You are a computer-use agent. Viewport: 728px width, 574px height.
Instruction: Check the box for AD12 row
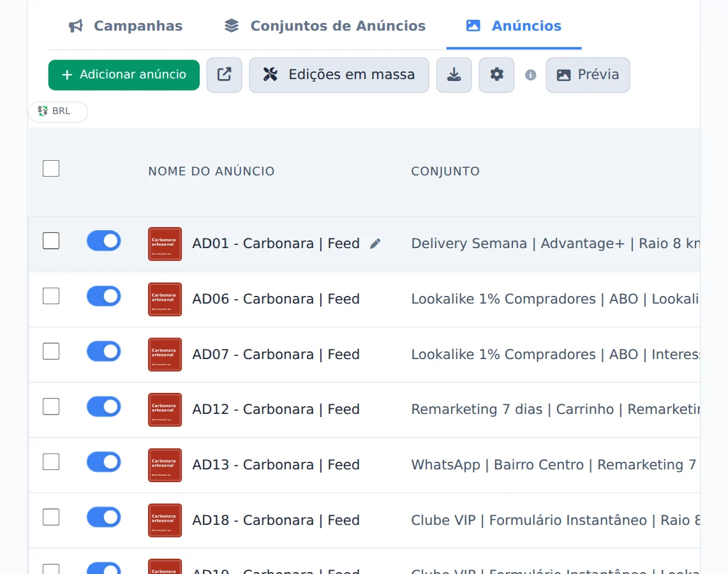[x=51, y=406]
